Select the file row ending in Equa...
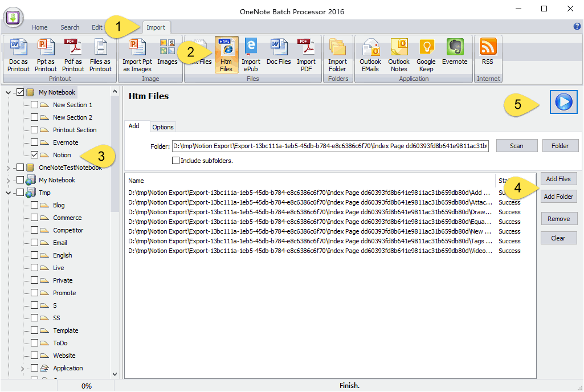 (x=330, y=222)
